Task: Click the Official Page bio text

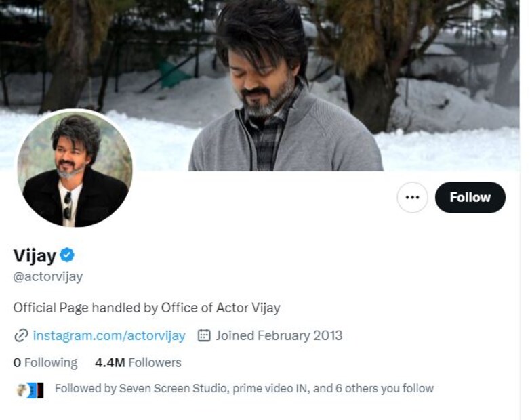Action: click(146, 308)
